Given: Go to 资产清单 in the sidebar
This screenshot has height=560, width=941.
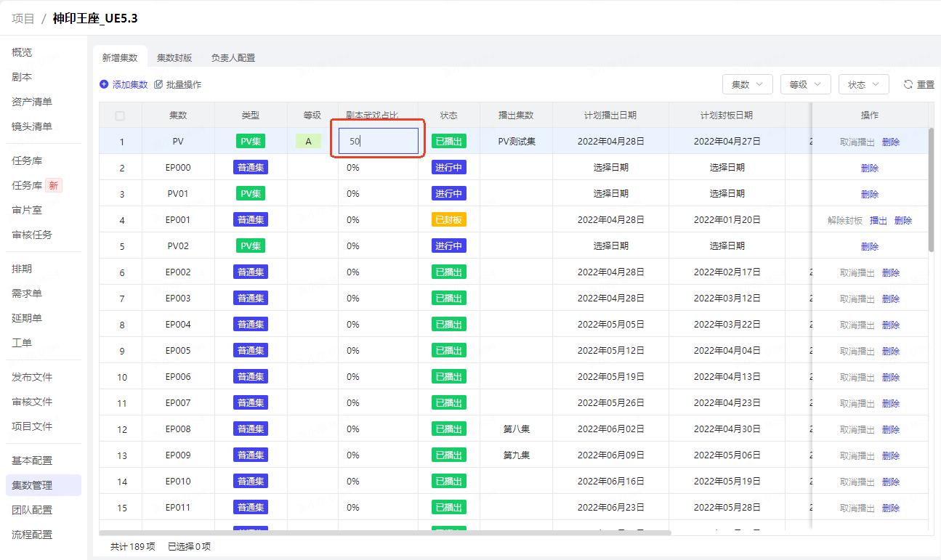Looking at the screenshot, I should 32,102.
